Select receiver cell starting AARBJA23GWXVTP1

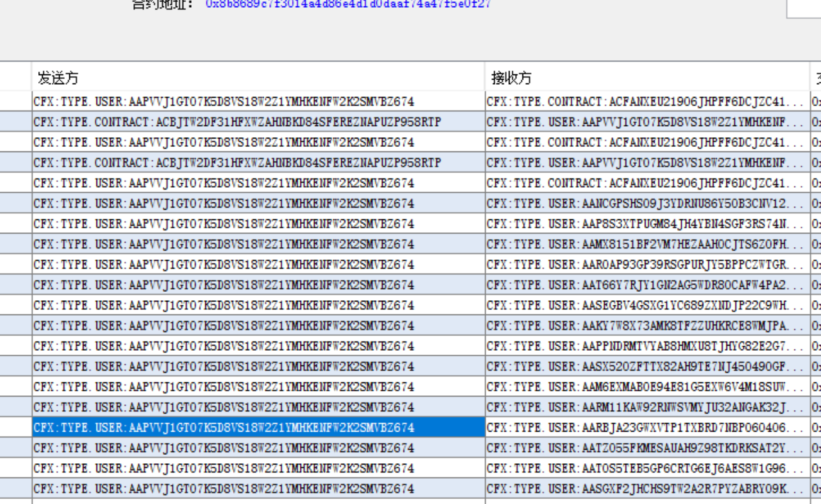(647, 427)
